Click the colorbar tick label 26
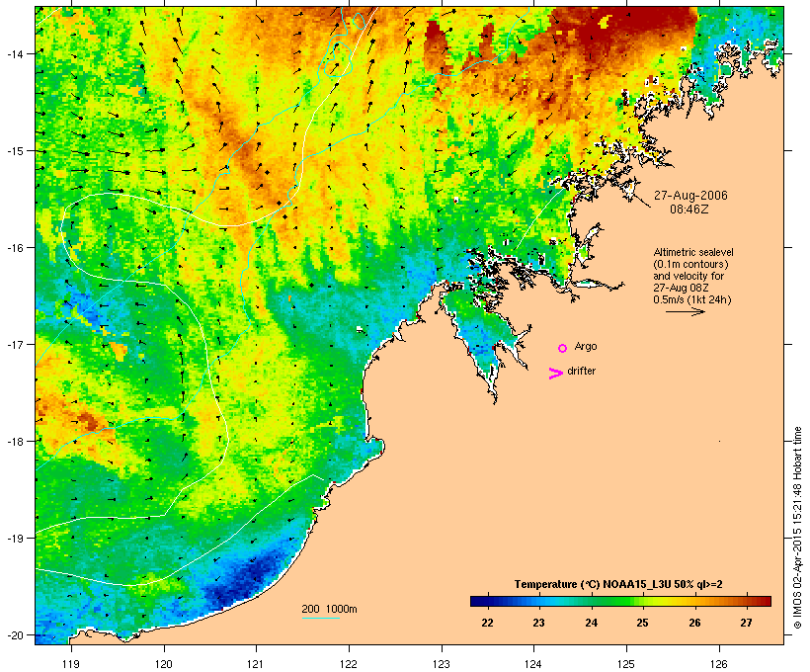The height and width of the screenshot is (672, 810). click(694, 623)
